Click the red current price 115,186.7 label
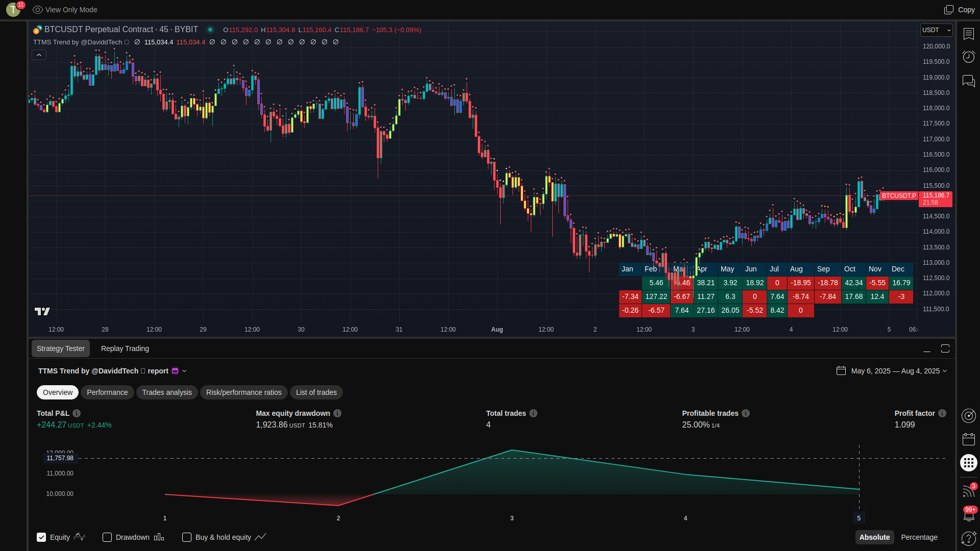This screenshot has height=551, width=980. [936, 199]
